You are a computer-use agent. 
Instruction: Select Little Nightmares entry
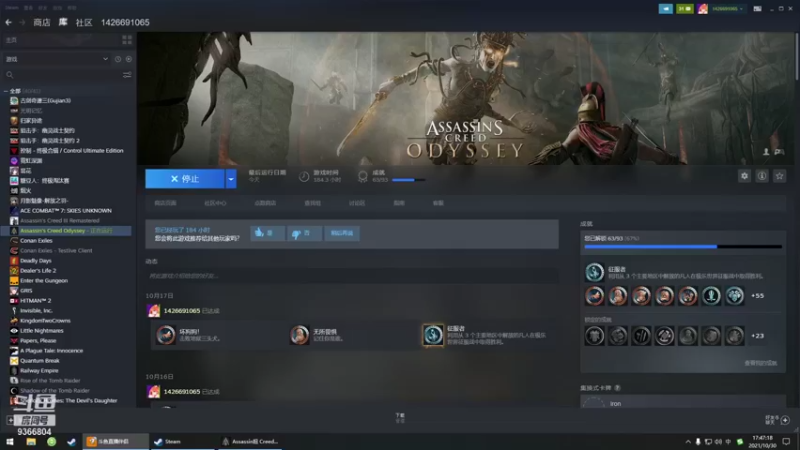(42, 331)
